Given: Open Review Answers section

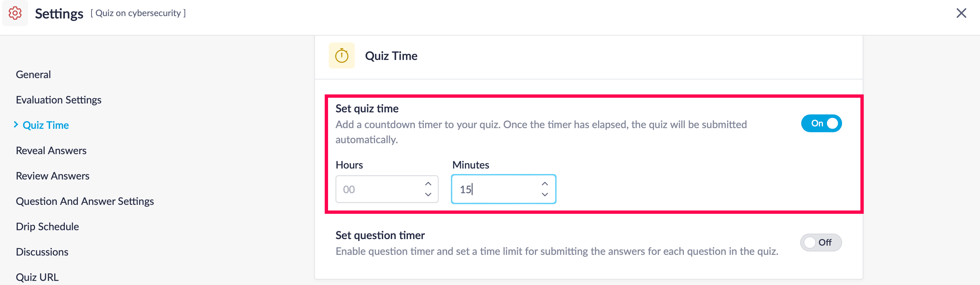Looking at the screenshot, I should pos(52,176).
